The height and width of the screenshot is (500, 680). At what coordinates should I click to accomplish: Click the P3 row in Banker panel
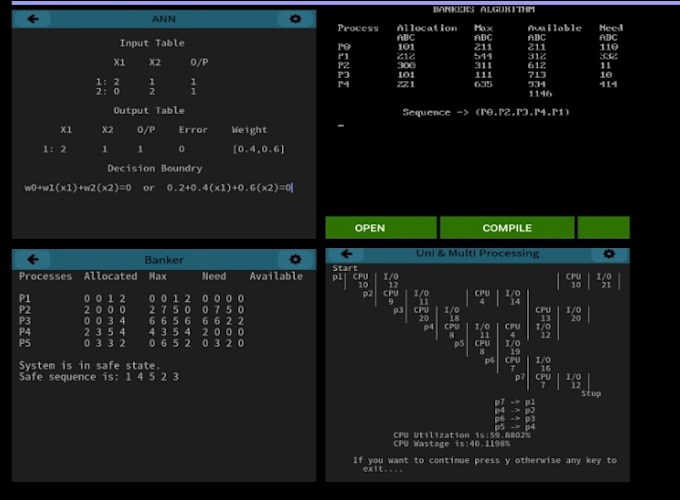tap(131, 321)
